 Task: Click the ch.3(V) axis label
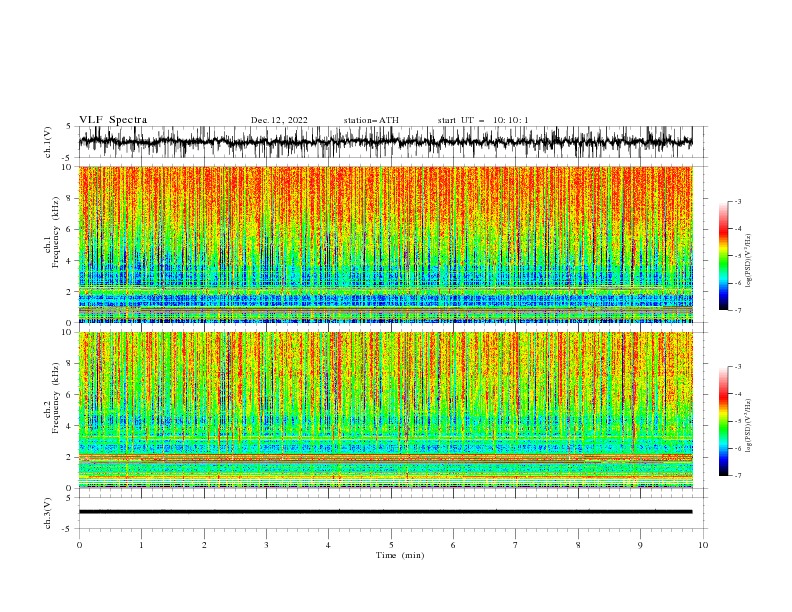coord(48,513)
